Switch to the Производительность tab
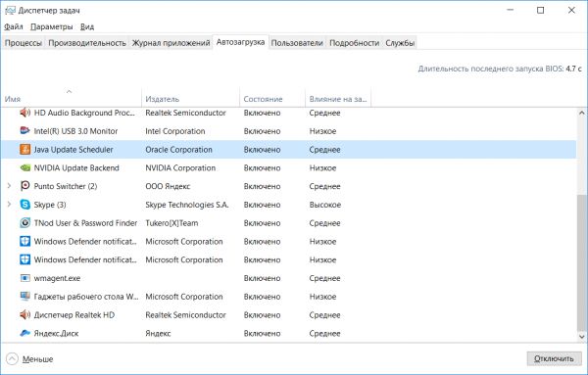This screenshot has height=375, width=588. tap(87, 43)
